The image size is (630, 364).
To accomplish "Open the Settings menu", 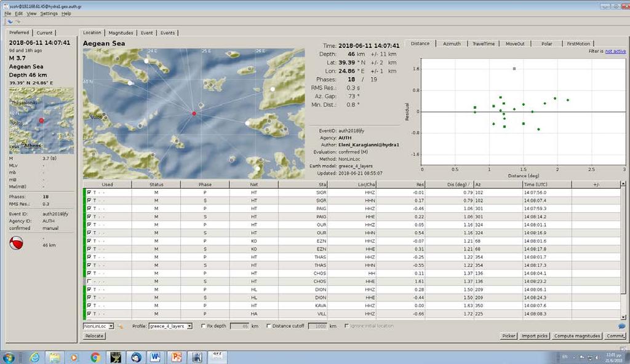I will tap(49, 14).
